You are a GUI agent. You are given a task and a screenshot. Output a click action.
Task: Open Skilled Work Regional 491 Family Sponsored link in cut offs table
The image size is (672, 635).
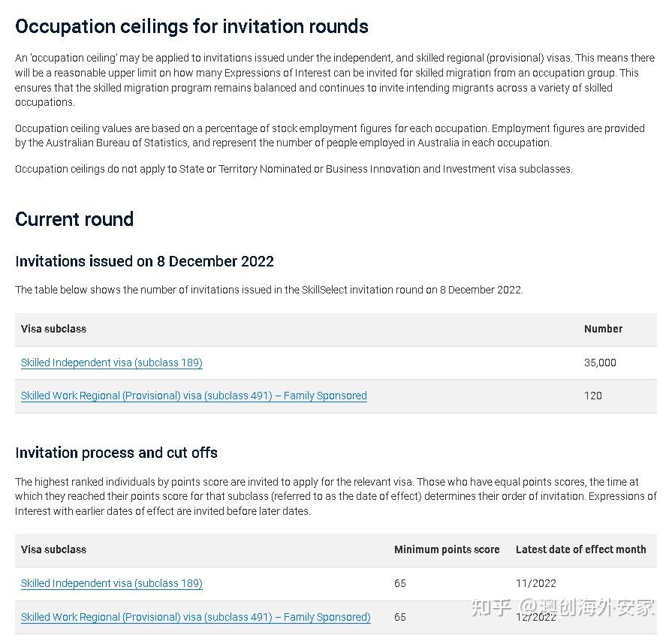(x=195, y=617)
